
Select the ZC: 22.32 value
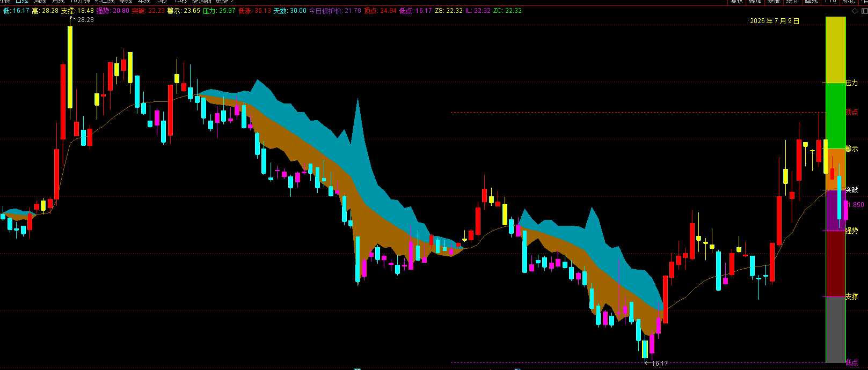click(x=507, y=11)
